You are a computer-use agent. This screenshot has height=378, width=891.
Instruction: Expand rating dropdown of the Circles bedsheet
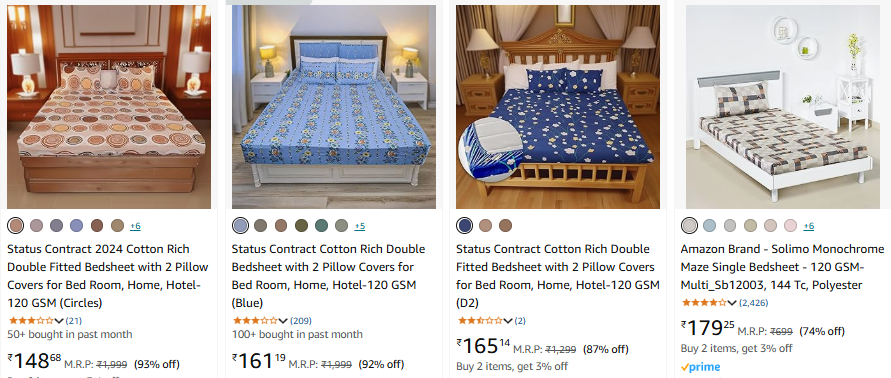pos(59,321)
